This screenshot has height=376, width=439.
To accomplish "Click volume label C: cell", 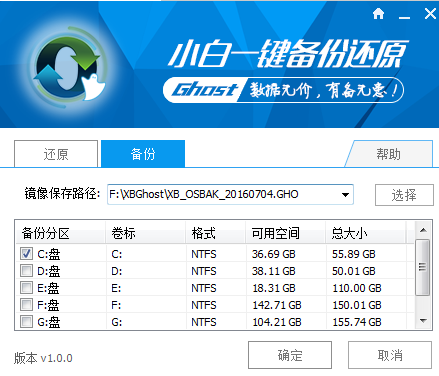I will click(117, 254).
